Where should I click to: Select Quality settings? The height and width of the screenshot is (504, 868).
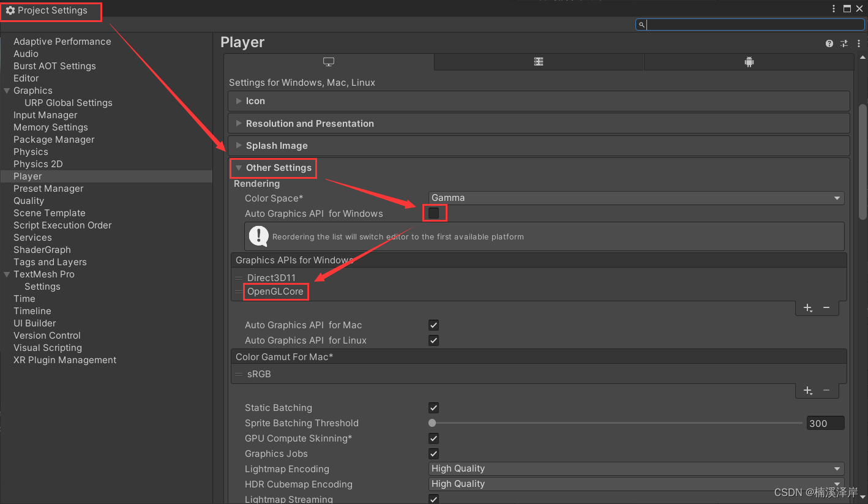[29, 201]
